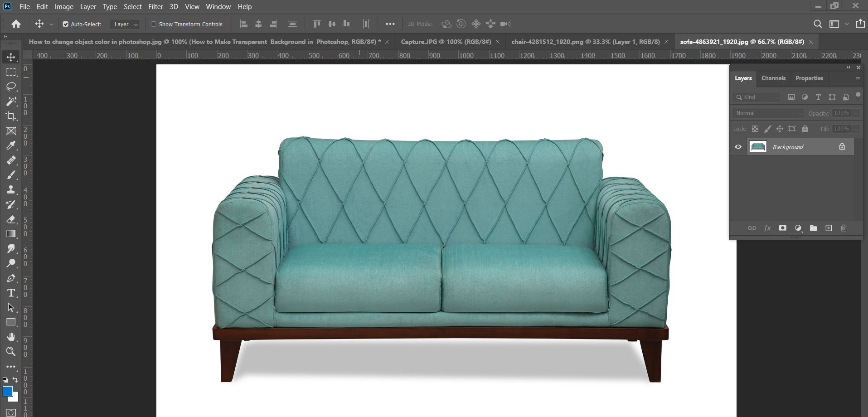Select the Eyedropper tool

(11, 145)
